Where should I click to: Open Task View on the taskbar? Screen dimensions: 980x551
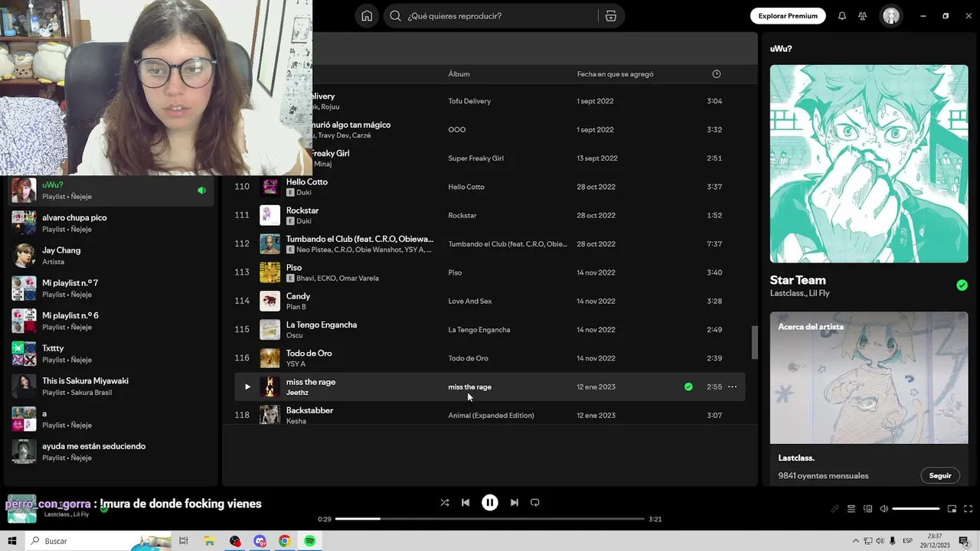(183, 541)
